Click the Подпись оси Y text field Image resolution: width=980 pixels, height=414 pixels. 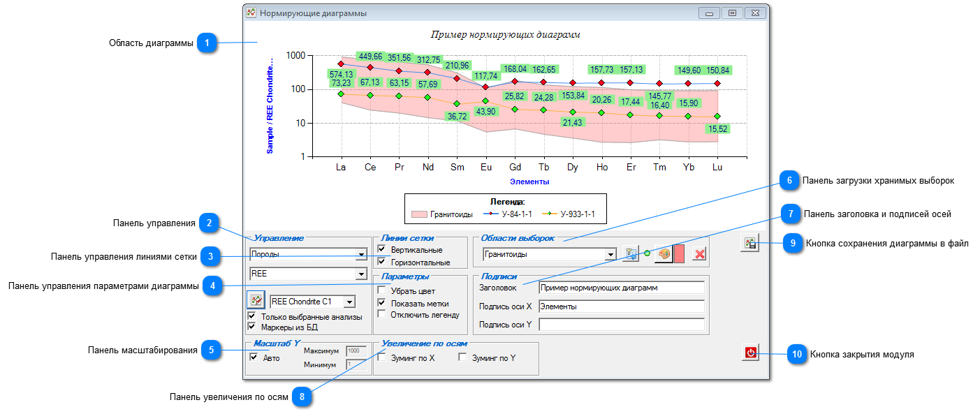coord(622,324)
